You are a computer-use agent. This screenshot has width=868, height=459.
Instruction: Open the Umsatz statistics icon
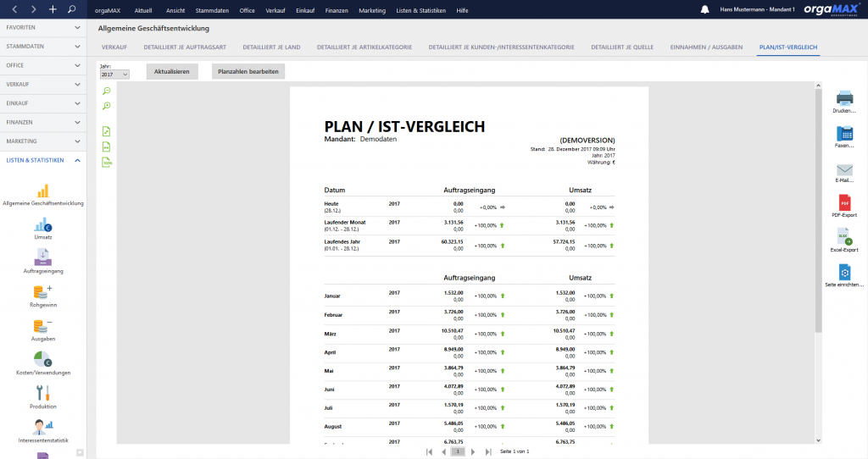(x=43, y=225)
